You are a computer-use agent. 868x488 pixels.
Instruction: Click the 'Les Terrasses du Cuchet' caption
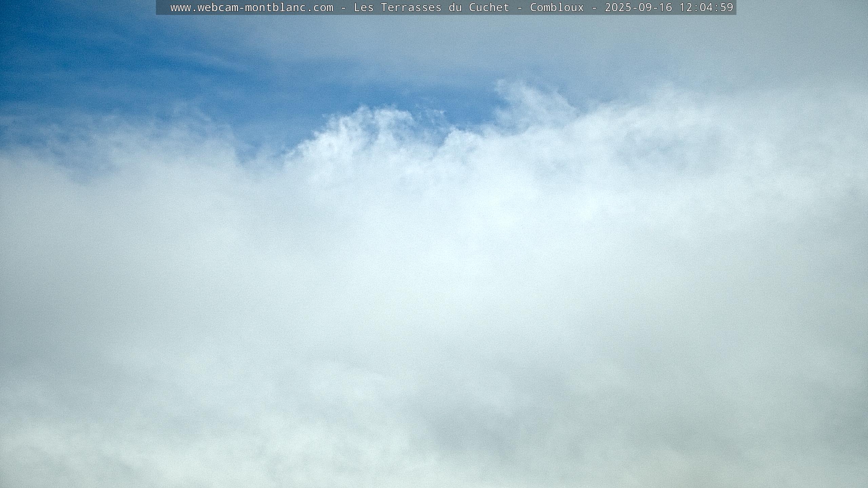[431, 7]
